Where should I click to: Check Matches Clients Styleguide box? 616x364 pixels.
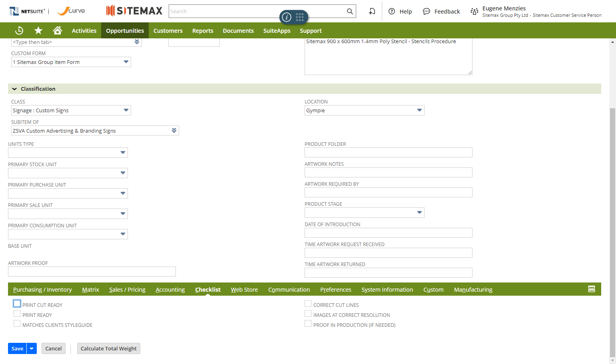click(17, 324)
